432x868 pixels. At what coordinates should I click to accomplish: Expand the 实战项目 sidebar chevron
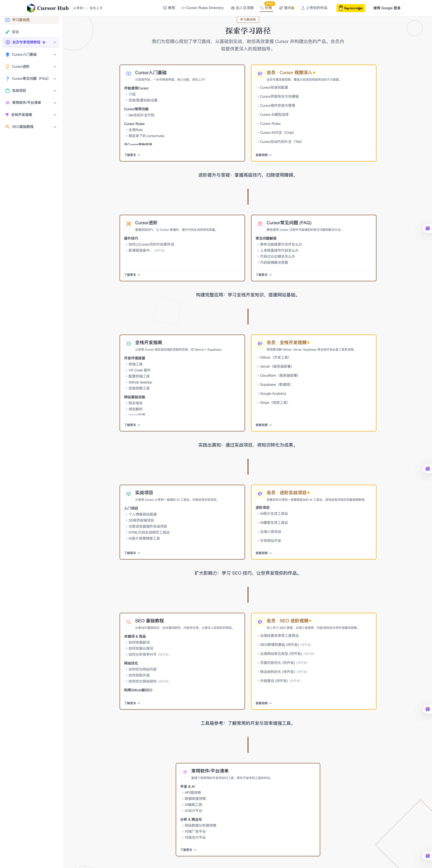(55, 91)
